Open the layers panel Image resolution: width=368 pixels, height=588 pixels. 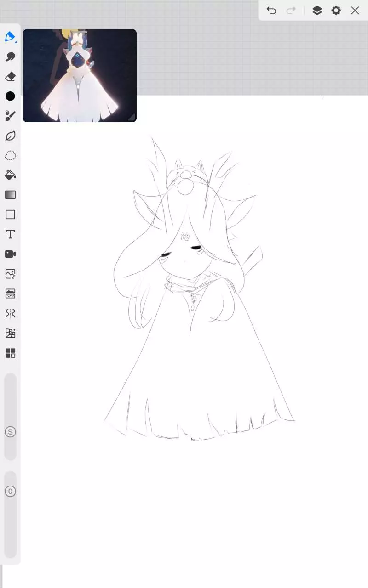(x=317, y=11)
